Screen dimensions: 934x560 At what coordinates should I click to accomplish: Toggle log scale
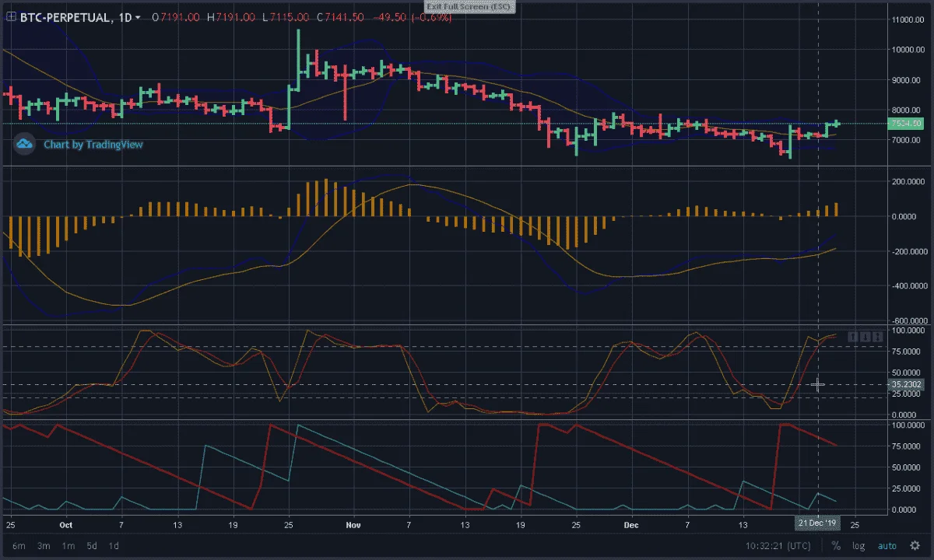point(859,545)
